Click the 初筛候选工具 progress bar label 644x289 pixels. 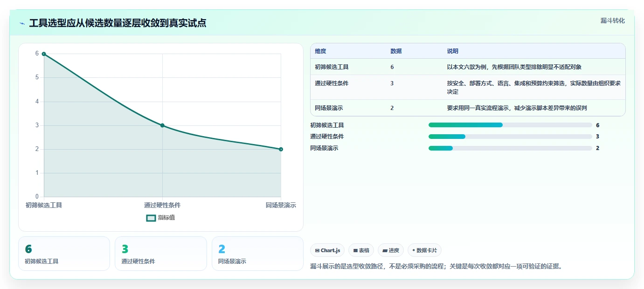point(327,125)
